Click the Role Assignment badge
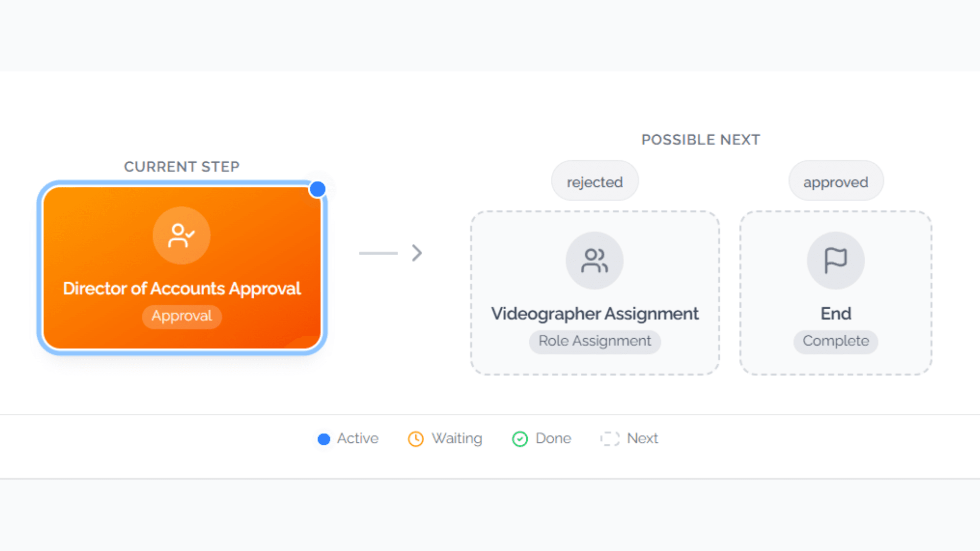This screenshot has width=980, height=551. pyautogui.click(x=594, y=341)
